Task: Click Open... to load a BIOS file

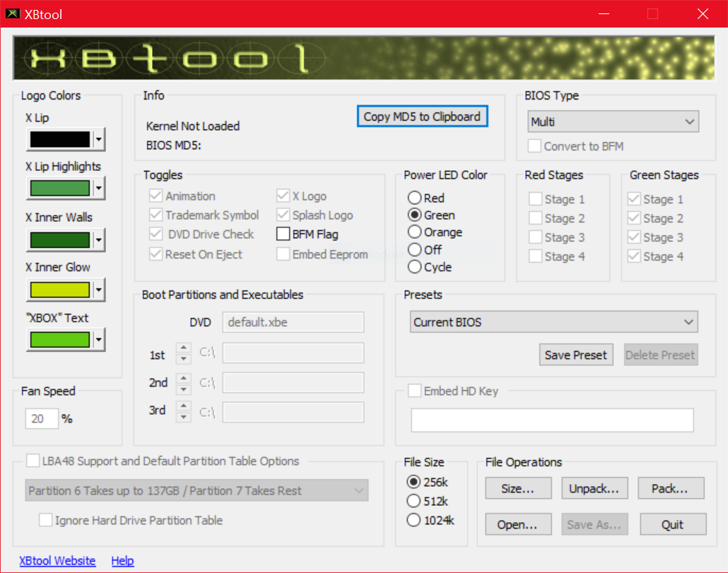Action: point(518,524)
